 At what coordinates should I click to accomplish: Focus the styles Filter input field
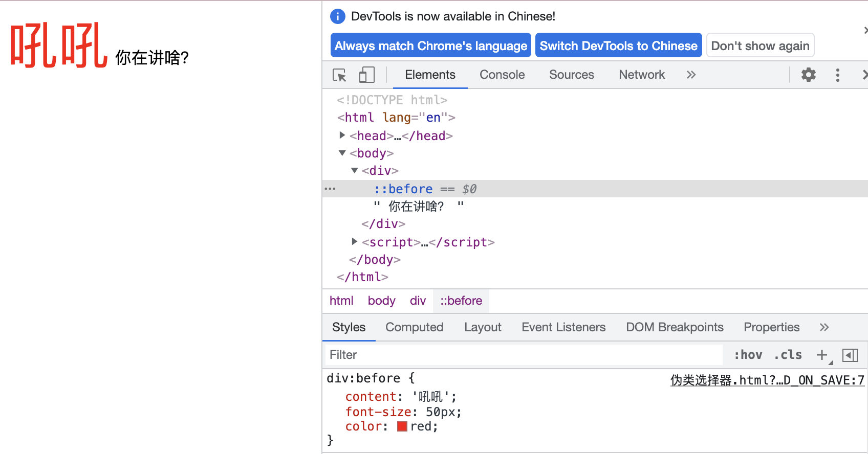[522, 355]
